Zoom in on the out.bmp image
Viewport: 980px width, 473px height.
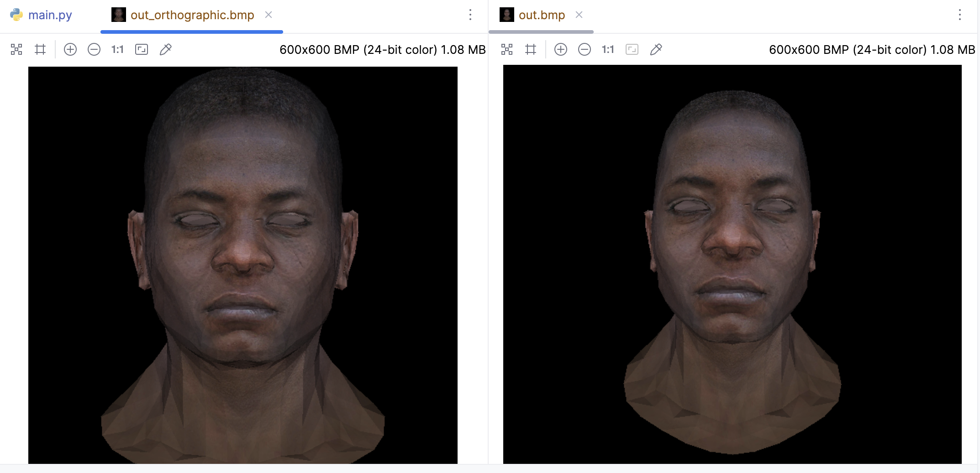tap(561, 49)
